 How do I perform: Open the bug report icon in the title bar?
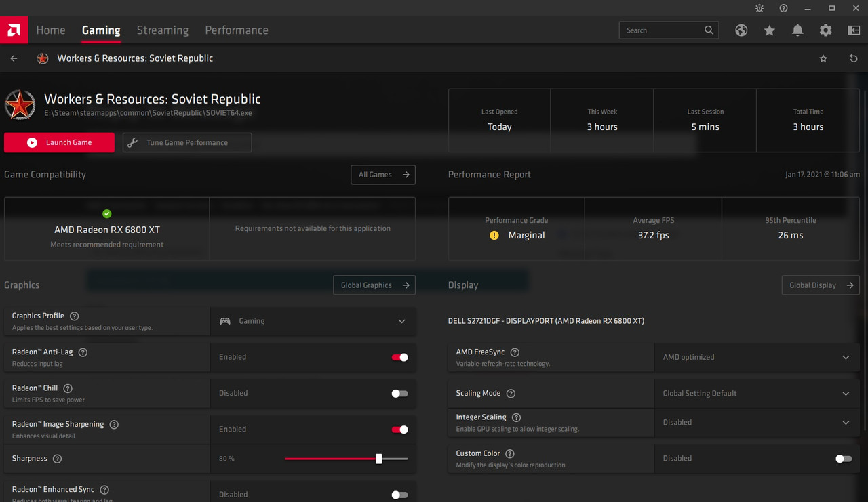tap(759, 8)
